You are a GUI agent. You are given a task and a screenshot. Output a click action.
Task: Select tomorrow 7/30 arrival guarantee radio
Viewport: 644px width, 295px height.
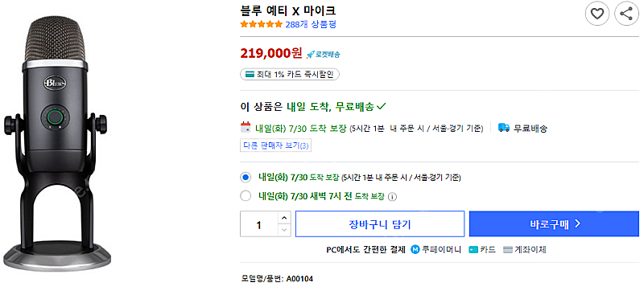(246, 178)
